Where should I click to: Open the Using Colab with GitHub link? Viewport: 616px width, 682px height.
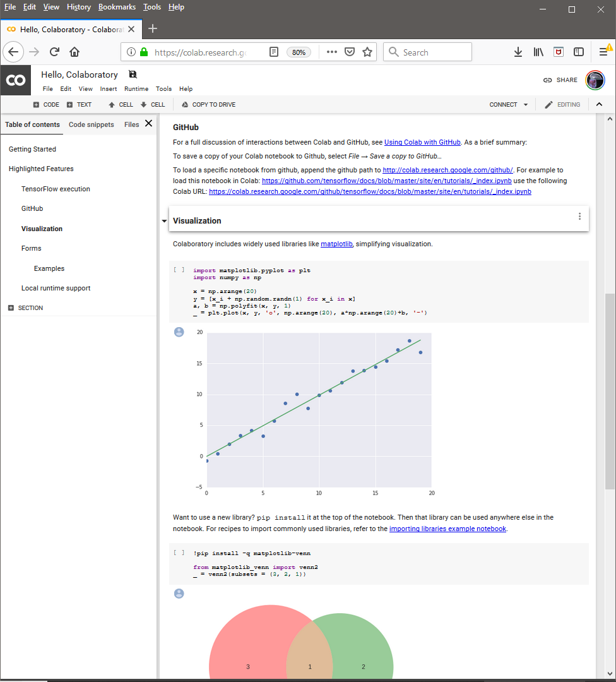(422, 142)
